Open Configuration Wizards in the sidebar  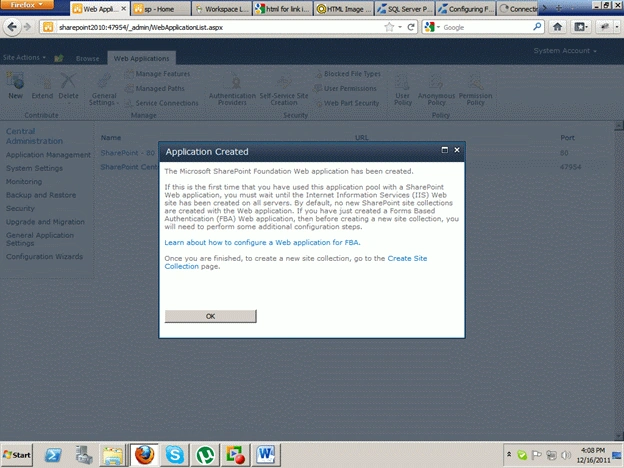click(44, 257)
